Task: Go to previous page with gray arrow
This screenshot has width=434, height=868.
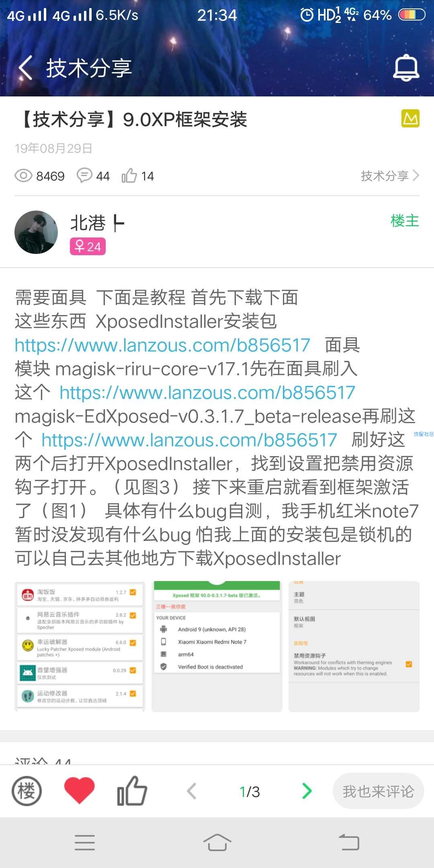Action: tap(192, 791)
